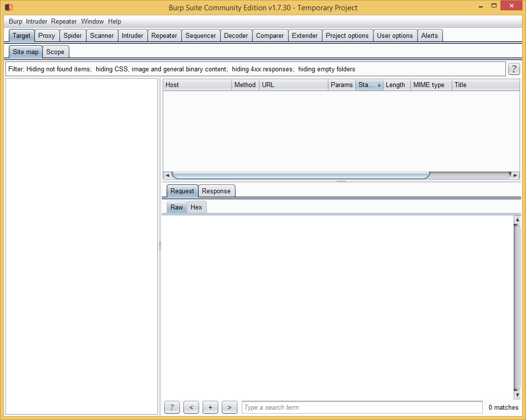
Task: Switch to the Spider tab
Action: pyautogui.click(x=72, y=35)
